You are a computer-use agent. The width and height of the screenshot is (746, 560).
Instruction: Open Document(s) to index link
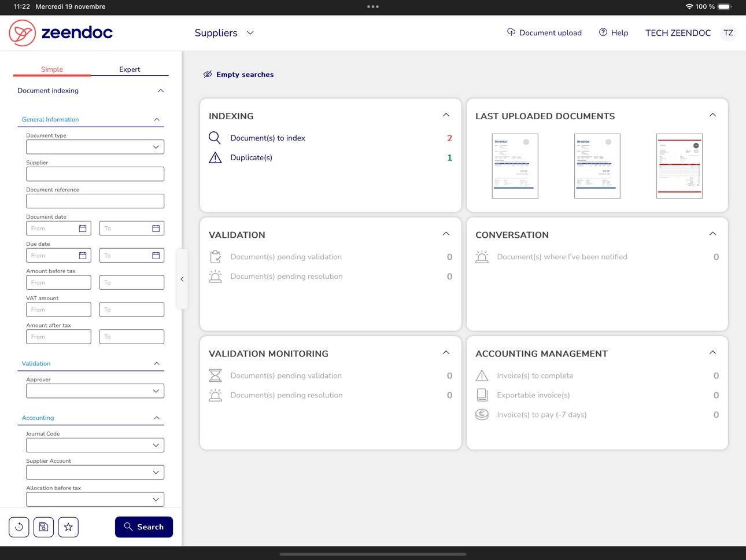tap(268, 138)
